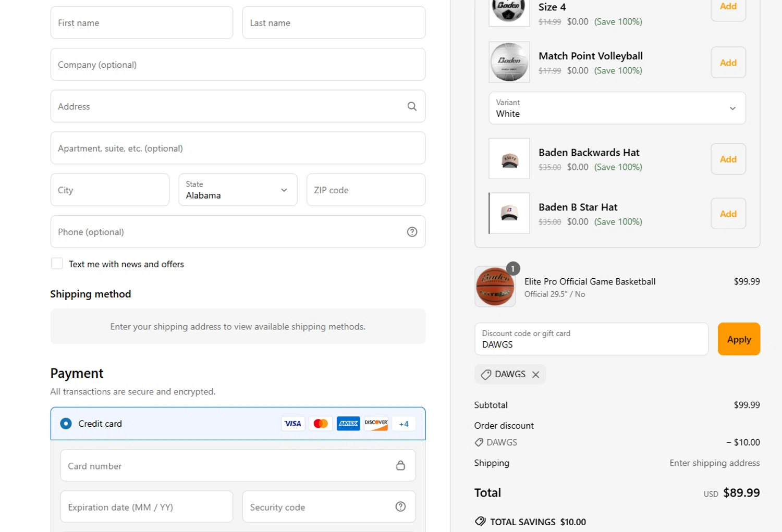The width and height of the screenshot is (782, 532).
Task: Click the Card number field
Action: pyautogui.click(x=238, y=465)
